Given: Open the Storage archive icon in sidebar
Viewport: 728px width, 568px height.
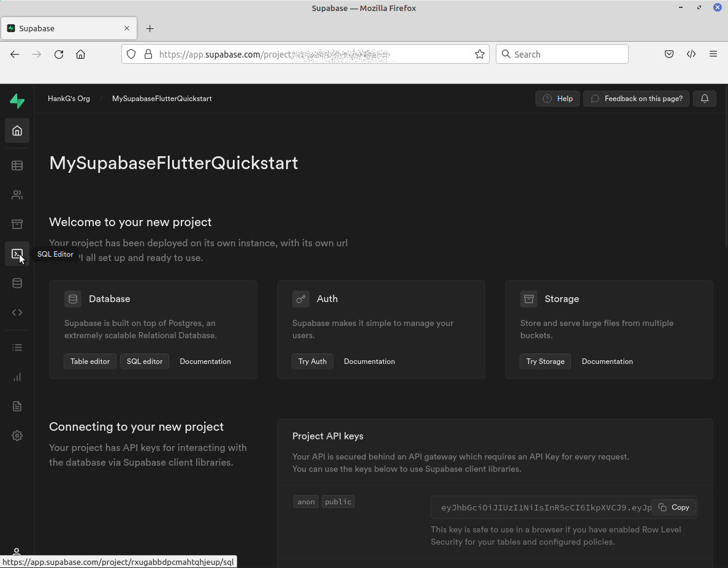Looking at the screenshot, I should coord(17,224).
